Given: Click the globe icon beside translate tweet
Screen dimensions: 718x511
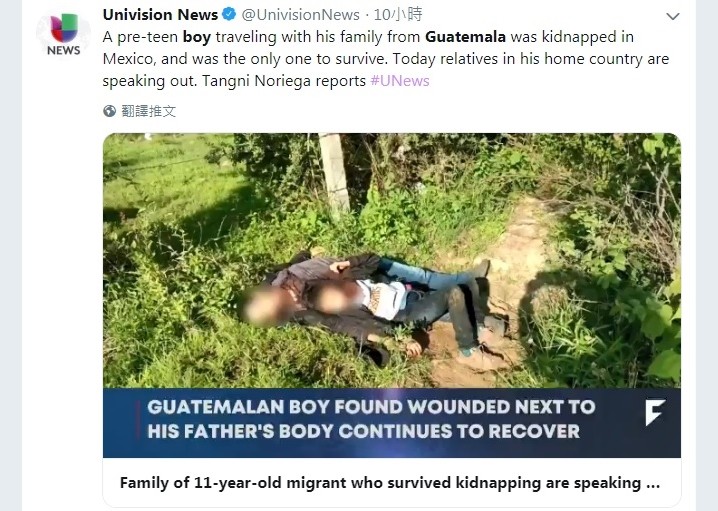Looking at the screenshot, I should coord(109,111).
